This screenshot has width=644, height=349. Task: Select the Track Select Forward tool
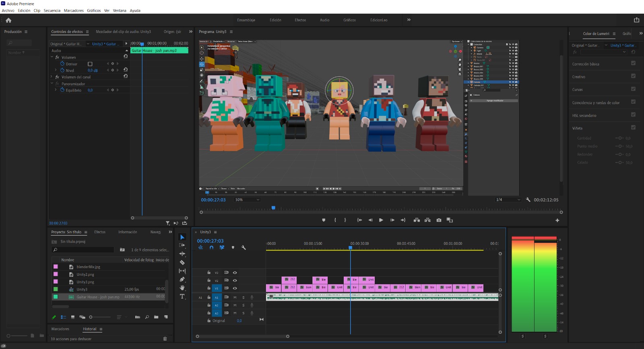point(182,245)
